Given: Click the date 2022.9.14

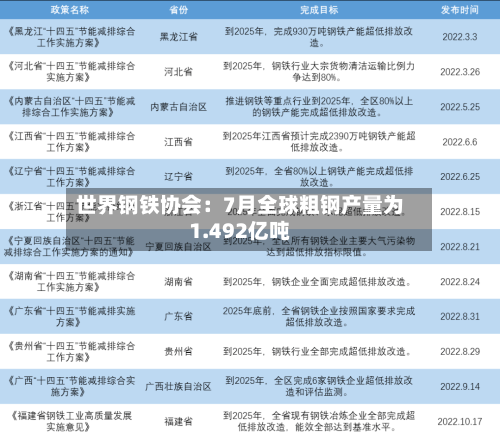Looking at the screenshot, I should (460, 386).
